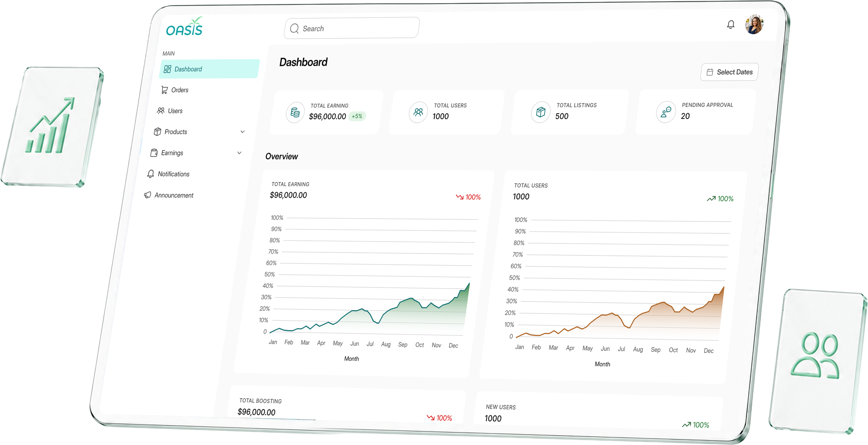
Task: Click Dec on Total Earning chart axis
Action: click(x=453, y=345)
